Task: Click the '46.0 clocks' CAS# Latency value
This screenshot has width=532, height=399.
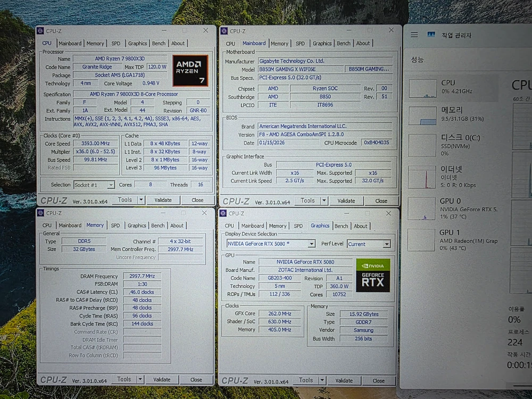Action: pos(142,292)
